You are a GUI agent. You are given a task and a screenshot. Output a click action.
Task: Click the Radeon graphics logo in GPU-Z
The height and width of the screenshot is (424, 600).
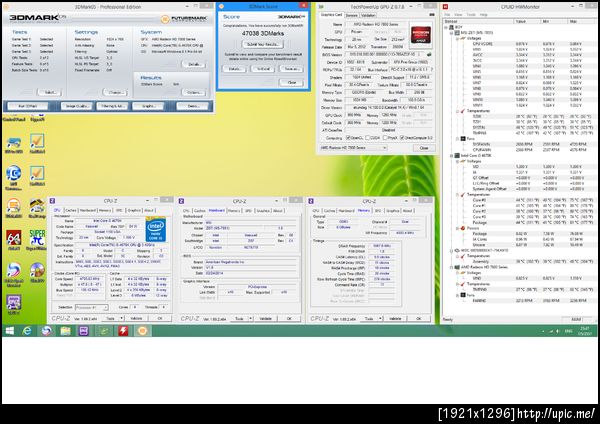tap(421, 35)
